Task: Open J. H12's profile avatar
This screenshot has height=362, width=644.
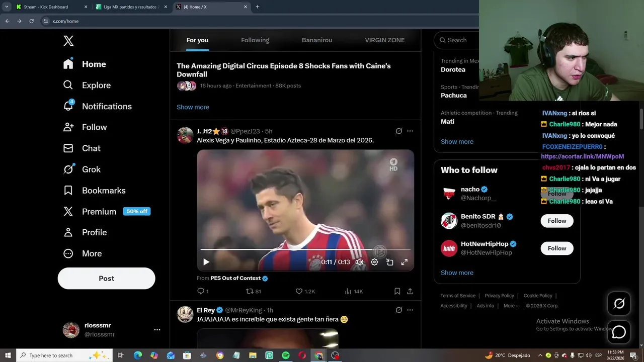Action: point(185,135)
